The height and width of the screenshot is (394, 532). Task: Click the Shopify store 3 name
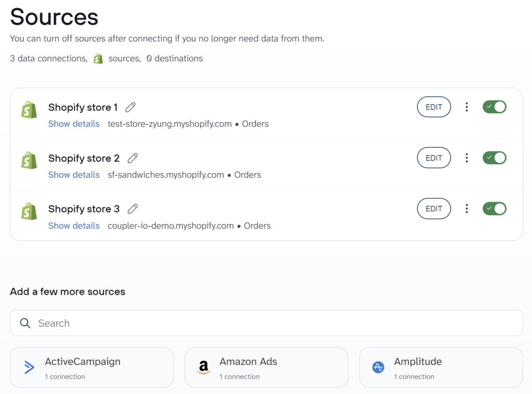tap(84, 209)
